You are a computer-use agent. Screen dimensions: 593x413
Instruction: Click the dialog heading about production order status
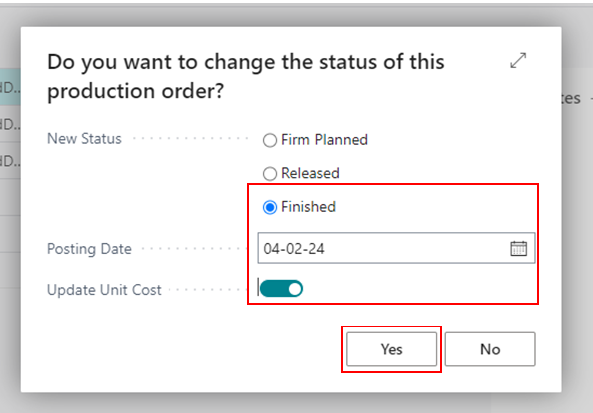tap(246, 76)
